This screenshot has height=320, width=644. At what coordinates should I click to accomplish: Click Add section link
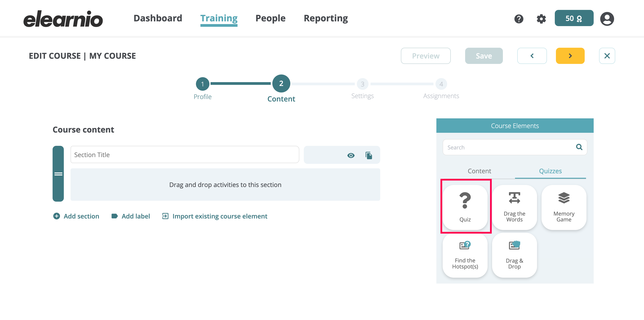click(x=76, y=216)
